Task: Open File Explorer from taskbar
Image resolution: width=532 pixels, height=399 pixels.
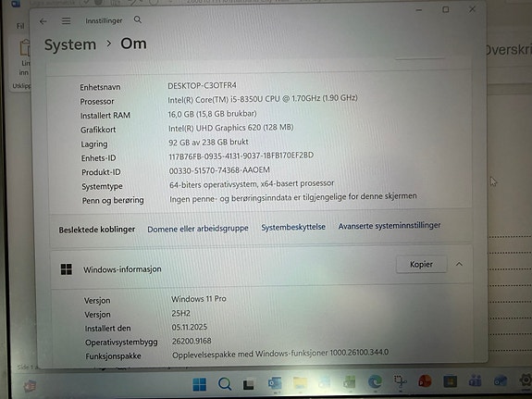Action: 300,383
